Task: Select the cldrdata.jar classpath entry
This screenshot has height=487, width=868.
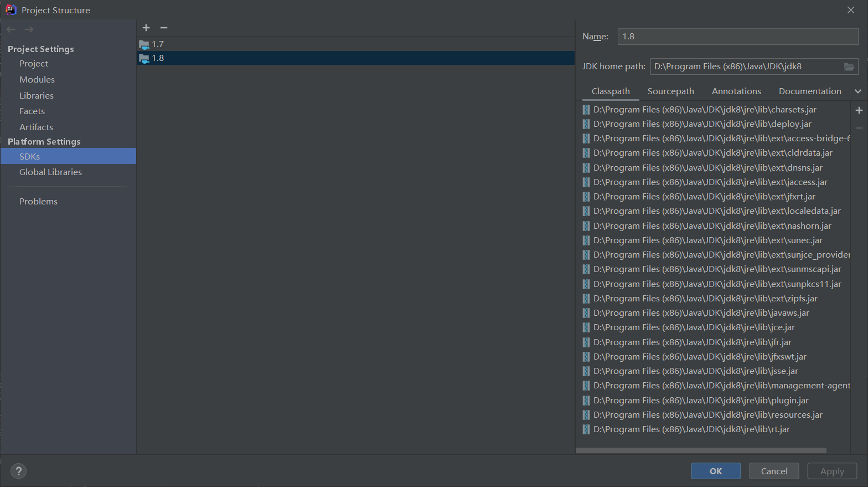Action: [713, 153]
